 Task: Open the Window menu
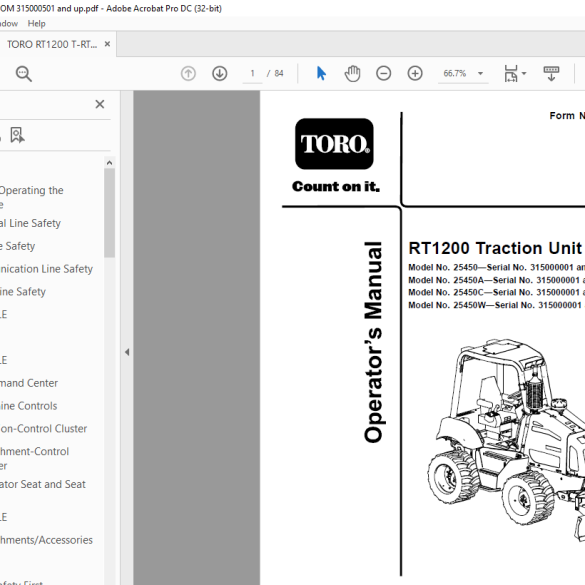point(9,24)
